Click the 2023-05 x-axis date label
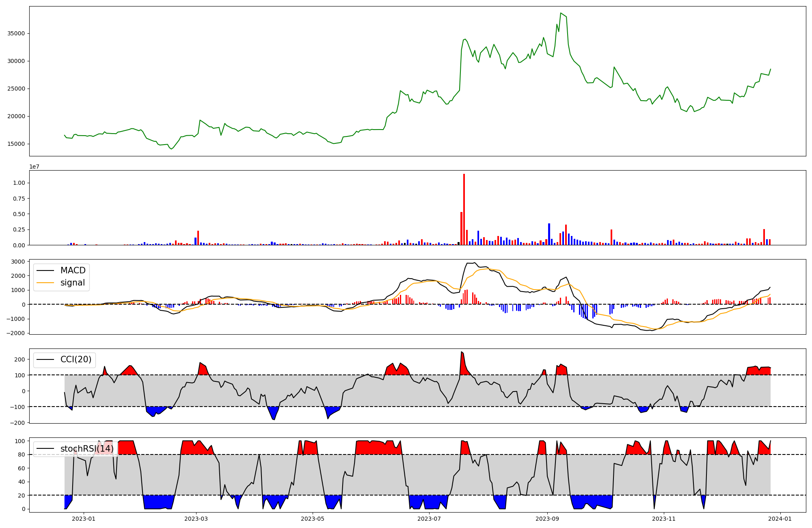Viewport: 812px width, 528px height. 313,519
